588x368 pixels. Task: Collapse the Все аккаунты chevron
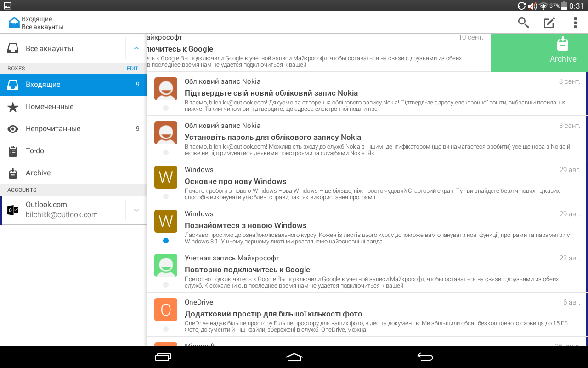point(136,48)
